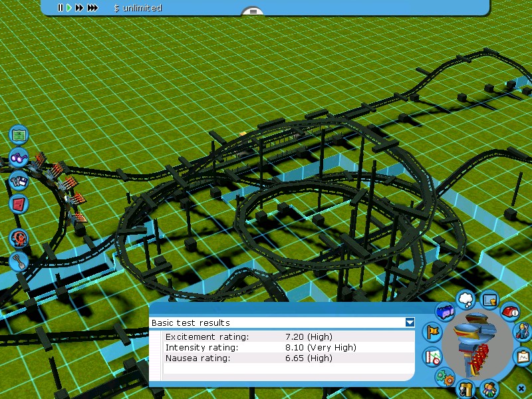Click the unlimited money display
This screenshot has width=532, height=399.
pos(138,8)
